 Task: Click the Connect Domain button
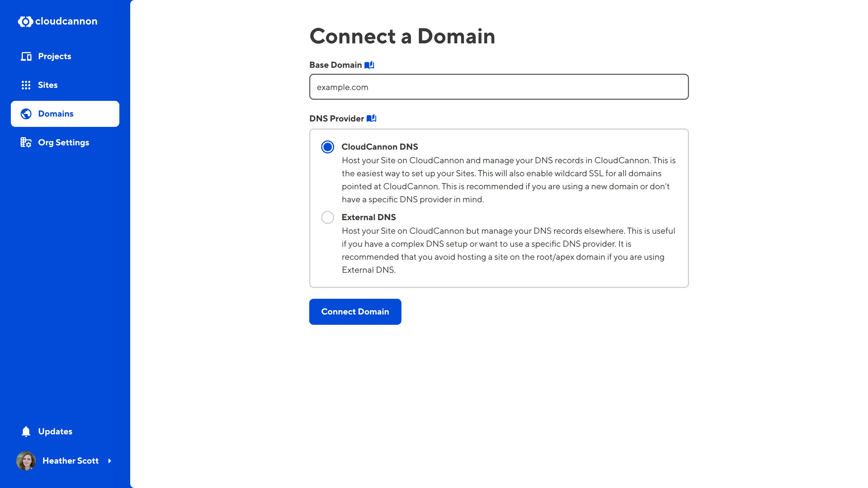click(355, 312)
